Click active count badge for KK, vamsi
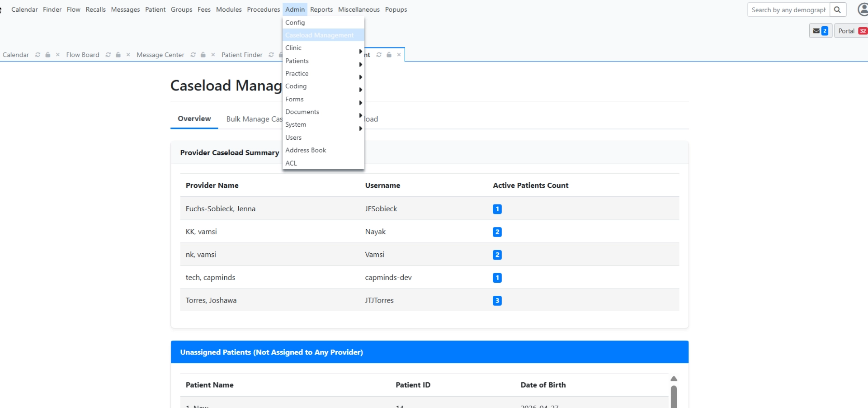868x408 pixels. pyautogui.click(x=497, y=232)
